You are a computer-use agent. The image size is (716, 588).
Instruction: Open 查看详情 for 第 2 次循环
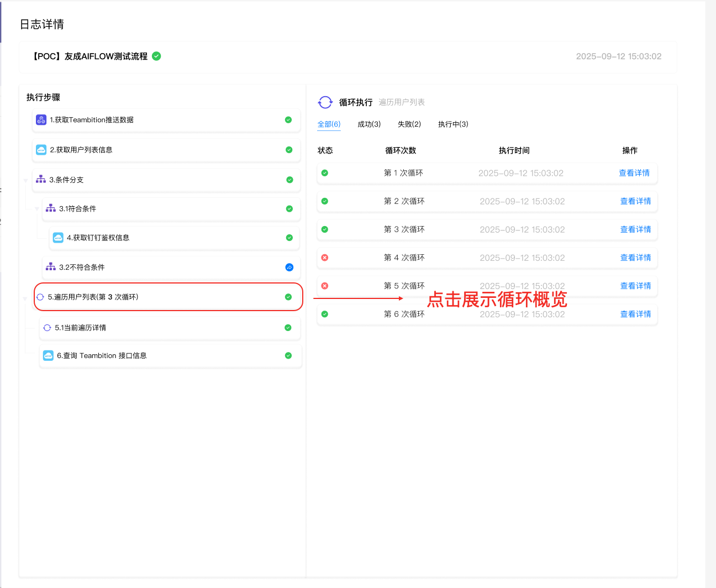[x=636, y=201]
